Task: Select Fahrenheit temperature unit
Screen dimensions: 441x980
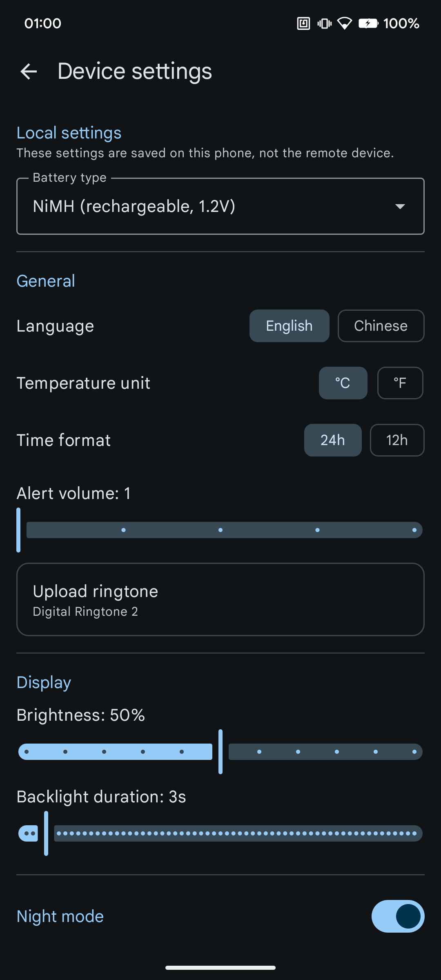Action: (x=400, y=383)
